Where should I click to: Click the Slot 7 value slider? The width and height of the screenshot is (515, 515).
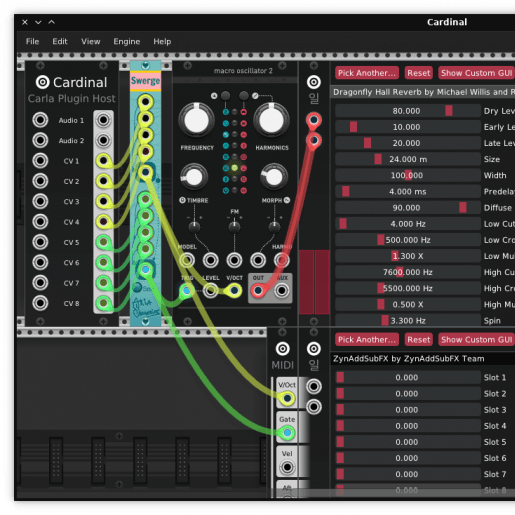pyautogui.click(x=408, y=474)
